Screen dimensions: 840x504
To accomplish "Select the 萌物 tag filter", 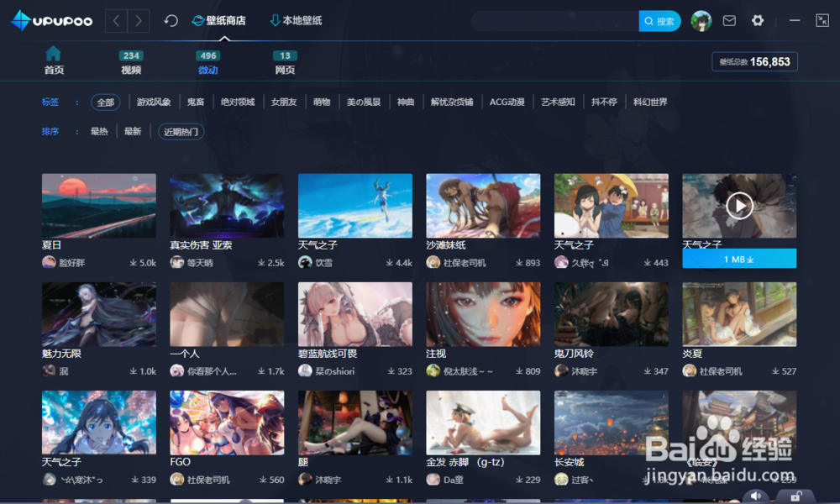I will [322, 102].
